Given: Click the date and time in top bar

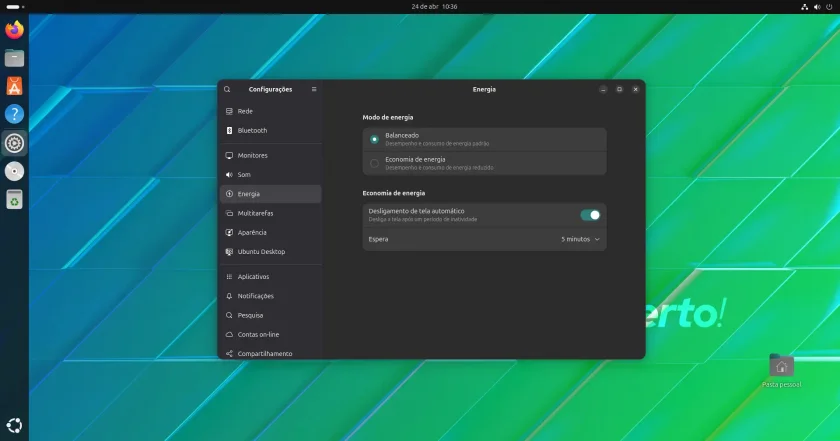Looking at the screenshot, I should click(434, 7).
